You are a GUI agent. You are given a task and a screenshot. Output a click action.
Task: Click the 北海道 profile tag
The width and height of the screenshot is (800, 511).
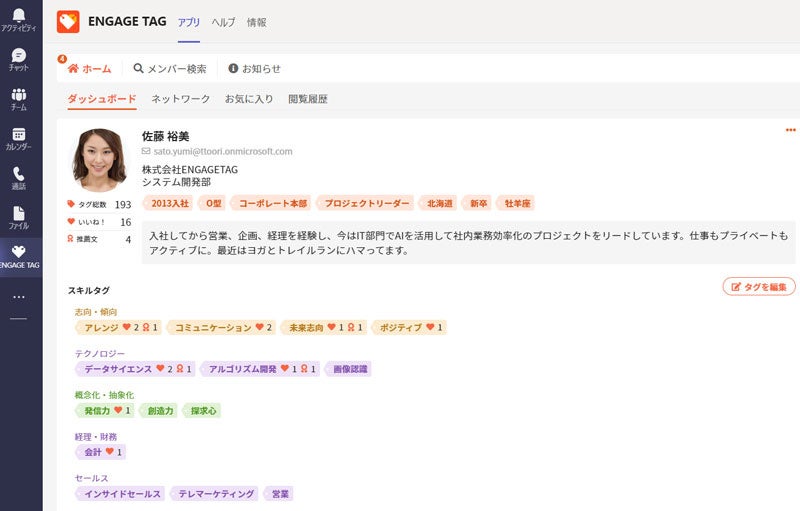pos(438,203)
